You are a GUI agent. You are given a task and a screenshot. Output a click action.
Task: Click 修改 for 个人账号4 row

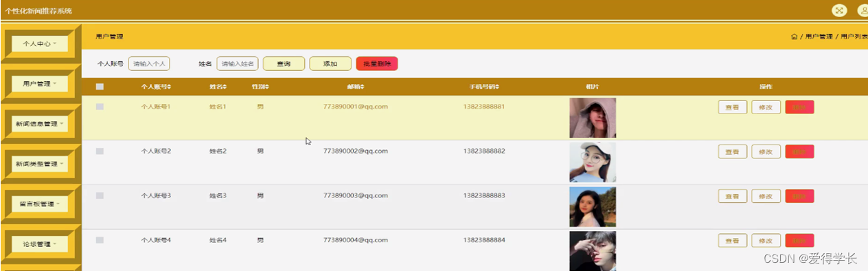point(766,240)
